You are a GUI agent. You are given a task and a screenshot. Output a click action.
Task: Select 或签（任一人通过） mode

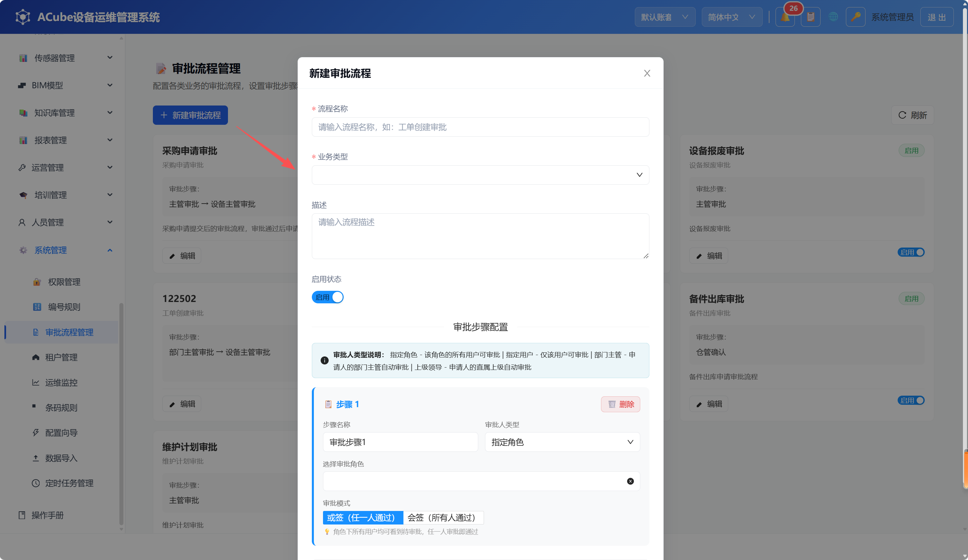click(x=363, y=518)
